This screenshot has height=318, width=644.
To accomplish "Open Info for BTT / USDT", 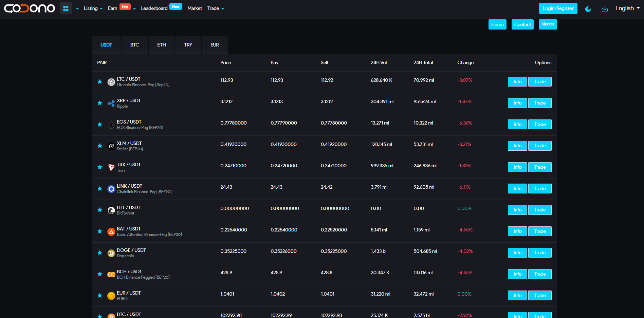I will point(517,210).
